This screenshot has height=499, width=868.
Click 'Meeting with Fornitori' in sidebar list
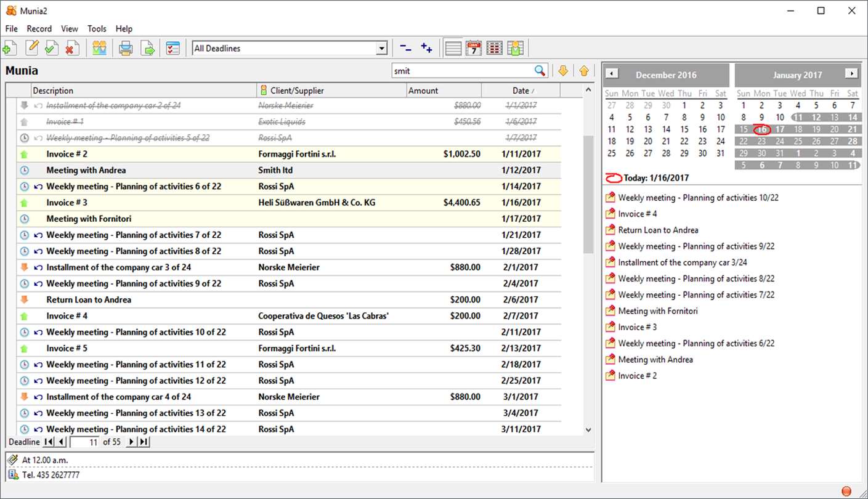(658, 311)
